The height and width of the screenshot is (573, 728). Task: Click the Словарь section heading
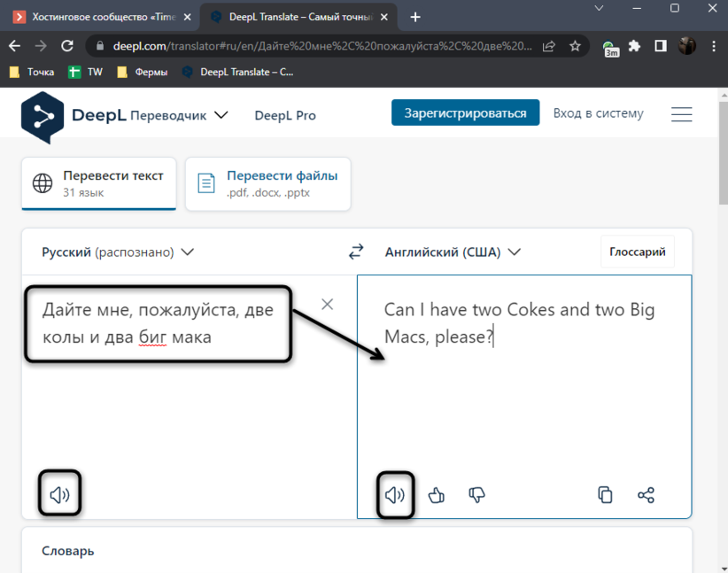click(68, 551)
